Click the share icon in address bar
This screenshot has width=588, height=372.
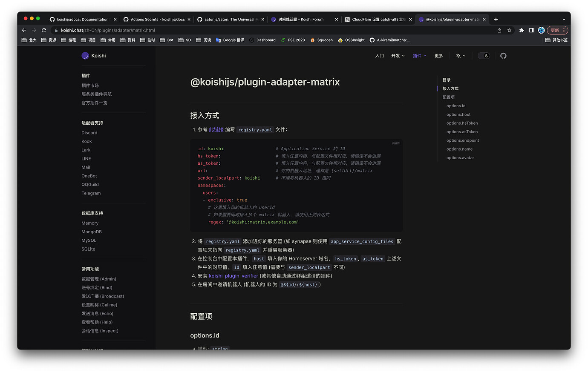pyautogui.click(x=499, y=30)
